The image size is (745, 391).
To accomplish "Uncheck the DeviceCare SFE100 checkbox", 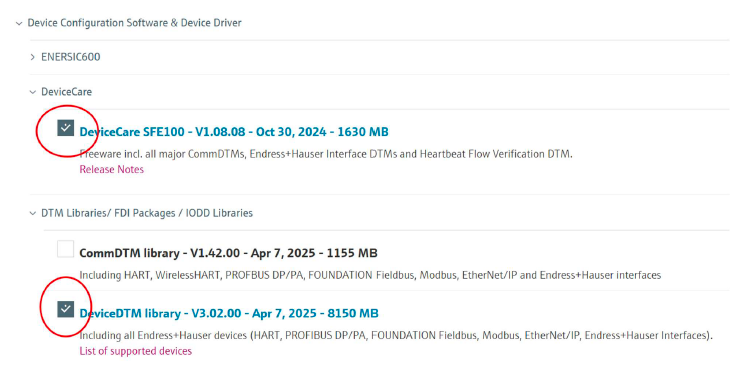I will tap(66, 128).
